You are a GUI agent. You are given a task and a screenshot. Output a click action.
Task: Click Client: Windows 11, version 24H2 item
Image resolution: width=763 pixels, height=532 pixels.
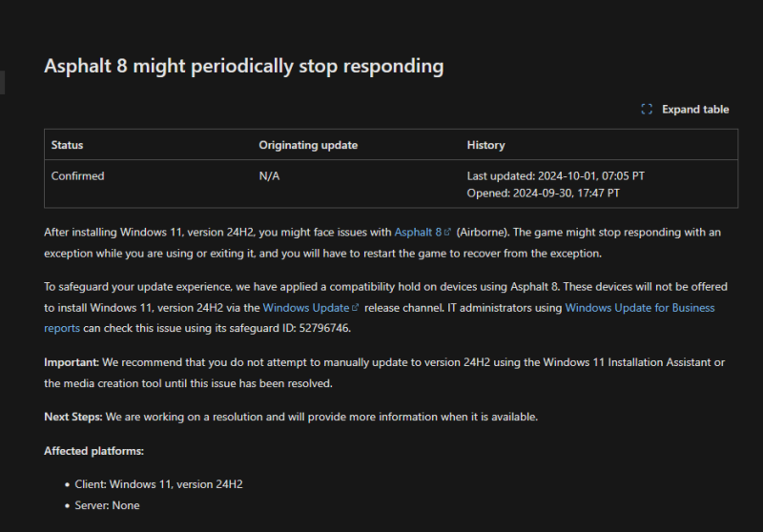coord(158,484)
